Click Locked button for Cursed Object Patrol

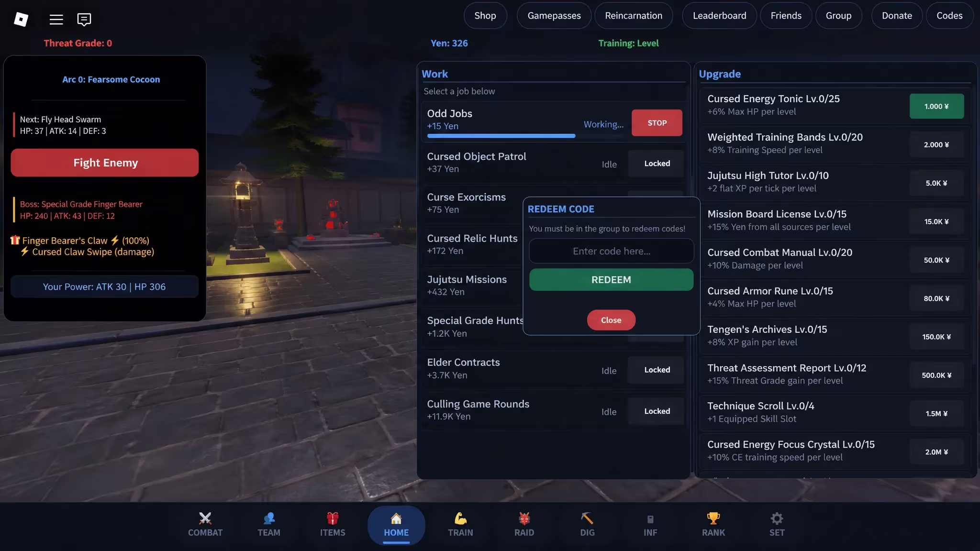click(657, 164)
